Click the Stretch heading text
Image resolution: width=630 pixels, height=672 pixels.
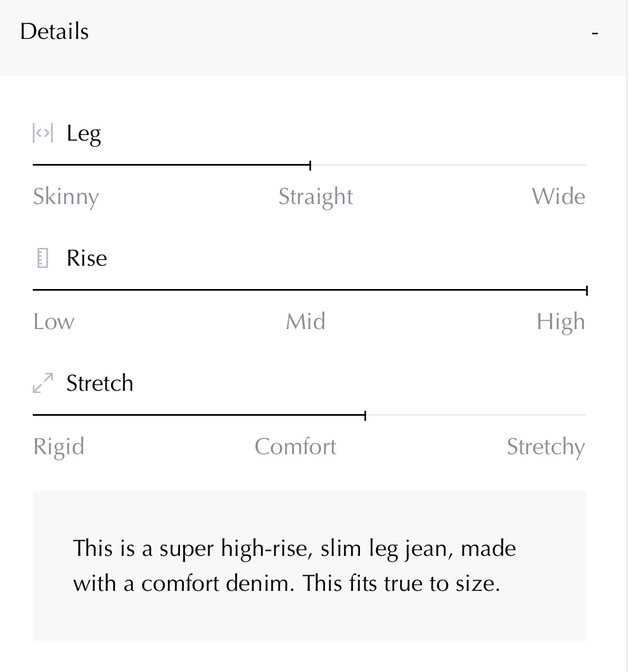(100, 384)
